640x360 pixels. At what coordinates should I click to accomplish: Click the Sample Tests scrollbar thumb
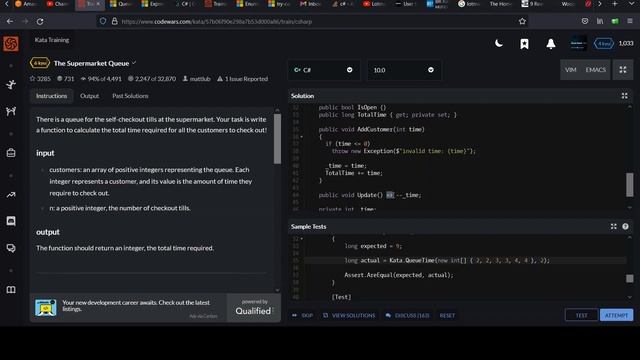pos(630,278)
